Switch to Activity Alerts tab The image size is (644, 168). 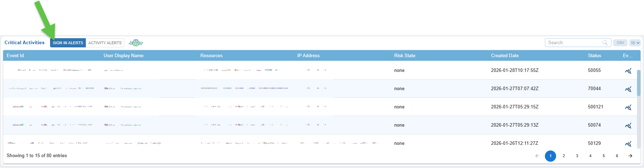[105, 43]
